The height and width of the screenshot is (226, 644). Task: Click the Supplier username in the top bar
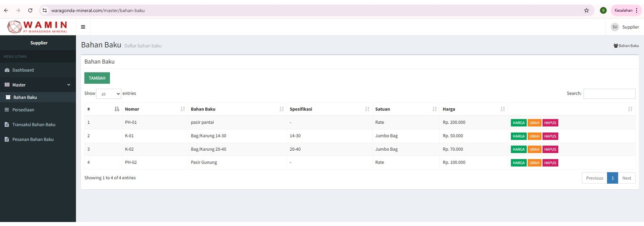[x=630, y=27]
